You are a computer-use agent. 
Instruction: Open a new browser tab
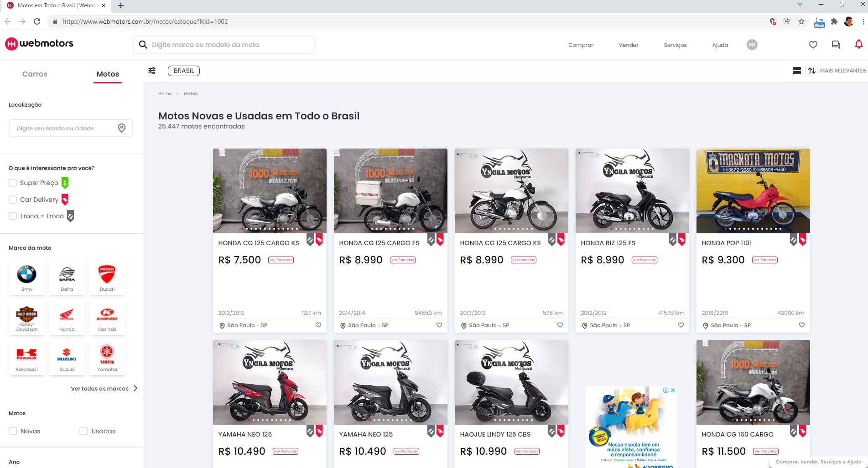[120, 5]
